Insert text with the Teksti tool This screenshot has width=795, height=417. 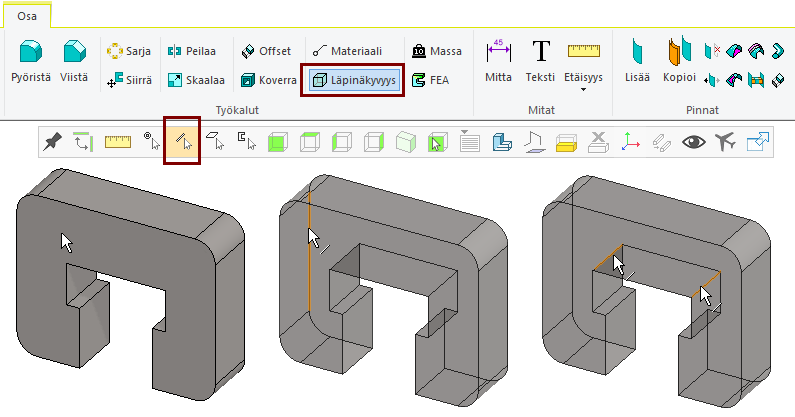pyautogui.click(x=541, y=62)
